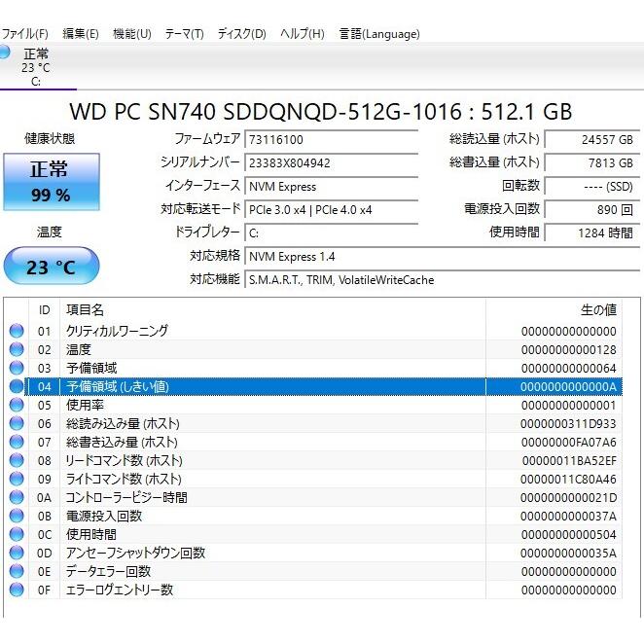644x644 pixels.
Task: Click the ドライブレター field C:
Action: pyautogui.click(x=332, y=233)
